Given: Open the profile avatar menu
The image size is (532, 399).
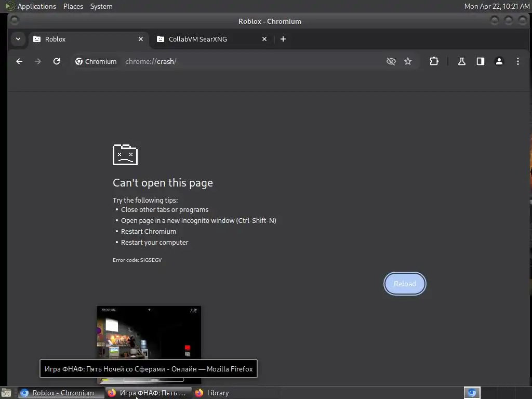Looking at the screenshot, I should coord(499,61).
